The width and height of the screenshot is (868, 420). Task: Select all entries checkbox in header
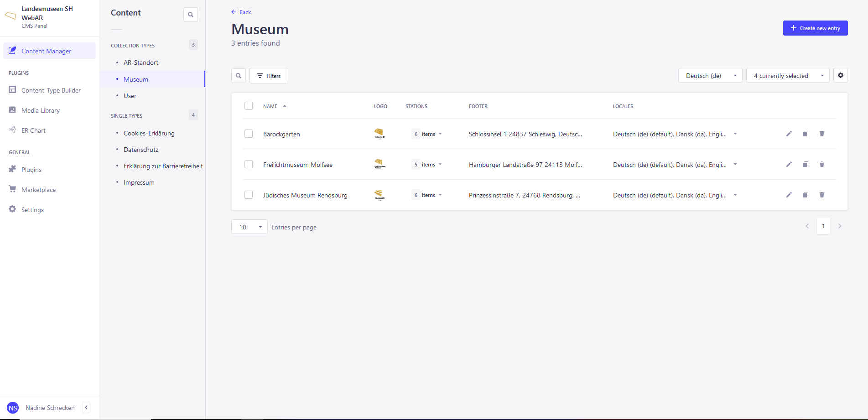point(249,106)
